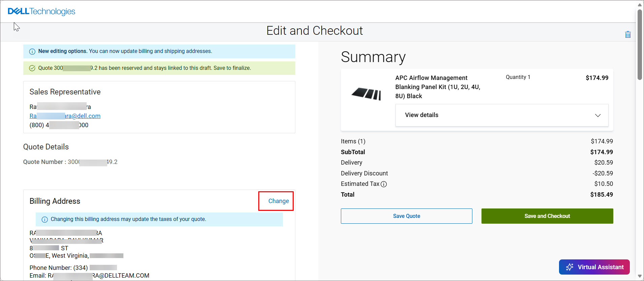Click the West Virginia address line
The width and height of the screenshot is (644, 281).
click(x=77, y=256)
